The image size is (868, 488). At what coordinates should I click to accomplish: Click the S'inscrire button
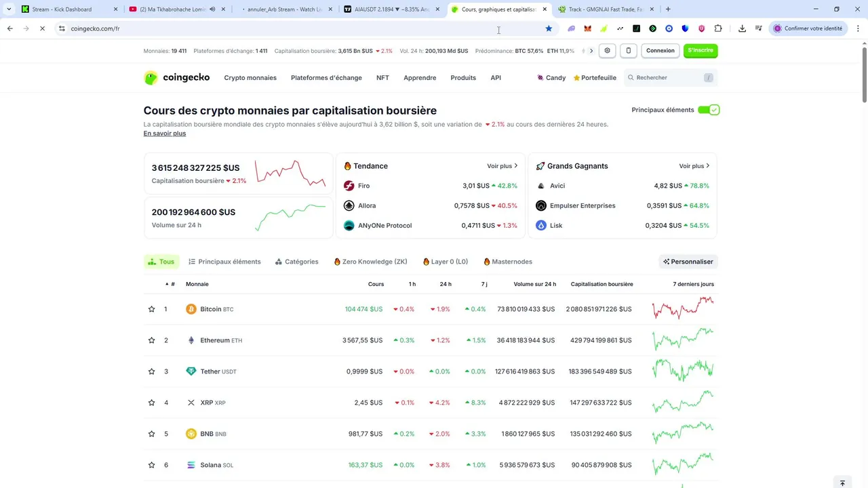click(x=701, y=51)
